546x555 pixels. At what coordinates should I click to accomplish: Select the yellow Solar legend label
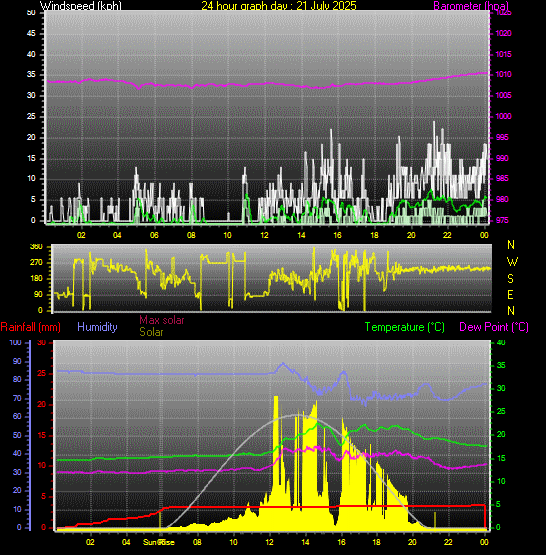[x=151, y=332]
